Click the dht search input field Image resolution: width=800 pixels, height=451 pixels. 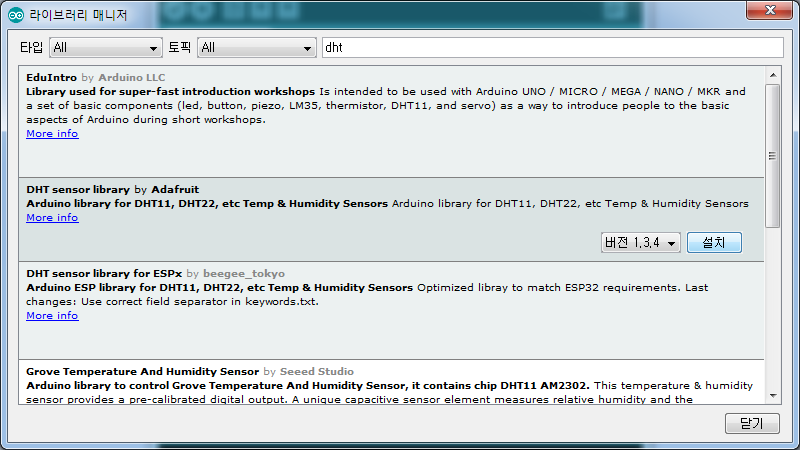[553, 47]
